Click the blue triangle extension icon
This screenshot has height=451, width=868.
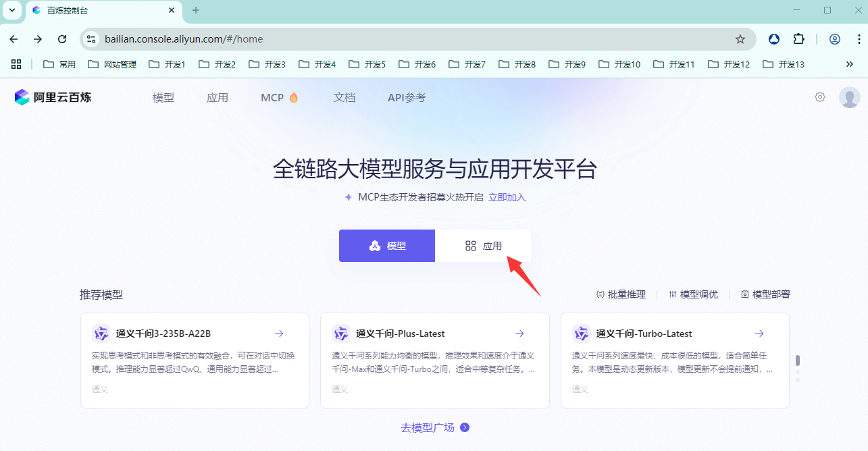coord(774,39)
